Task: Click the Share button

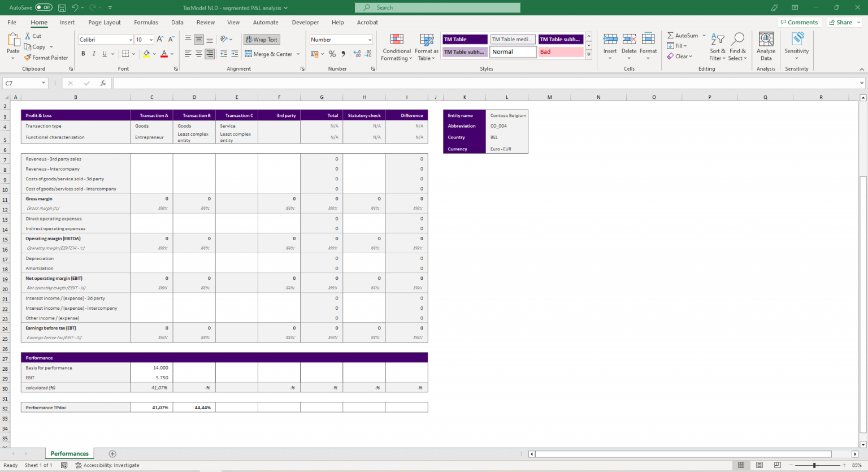Action: pos(842,22)
